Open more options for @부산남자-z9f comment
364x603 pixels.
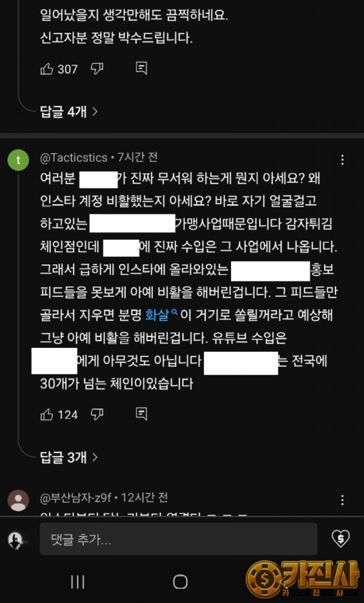tap(343, 500)
